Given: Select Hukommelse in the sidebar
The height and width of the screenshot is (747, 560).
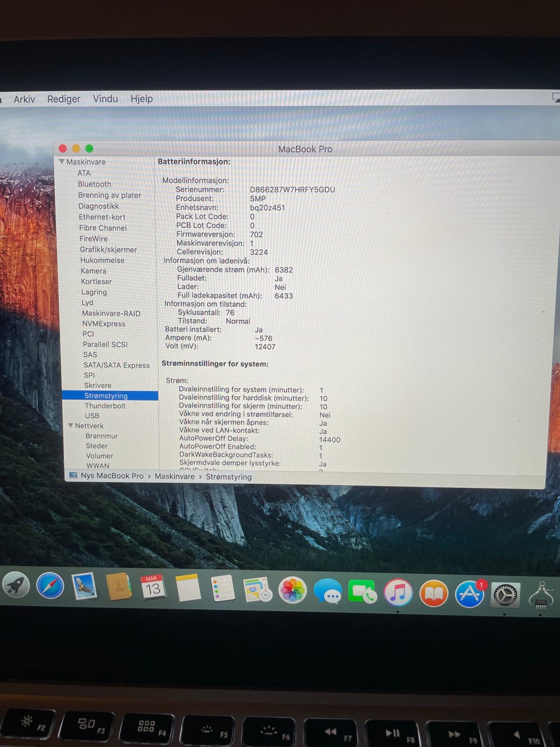Looking at the screenshot, I should click(x=103, y=260).
